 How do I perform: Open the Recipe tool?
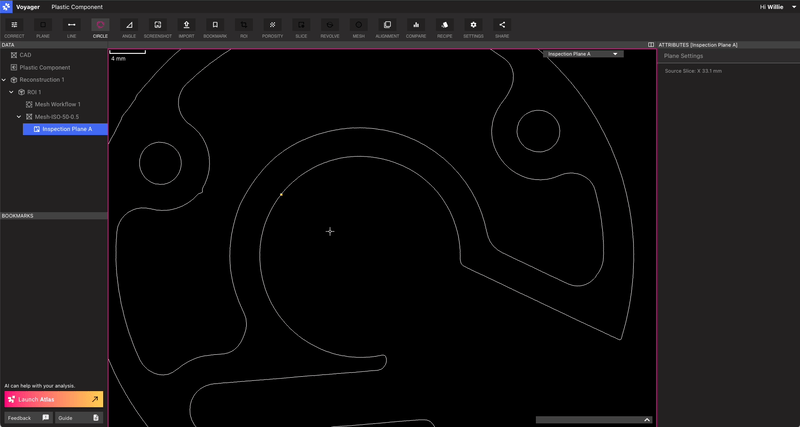click(444, 29)
